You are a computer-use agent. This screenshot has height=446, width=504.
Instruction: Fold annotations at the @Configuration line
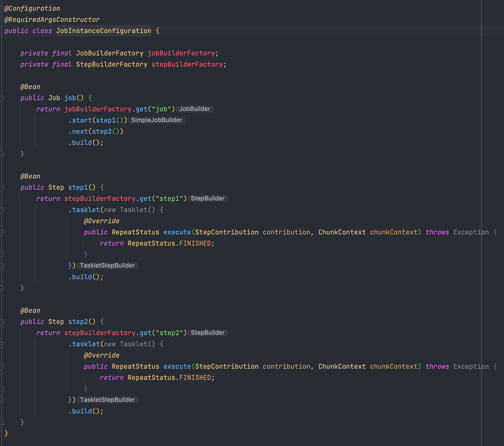pyautogui.click(x=2, y=9)
